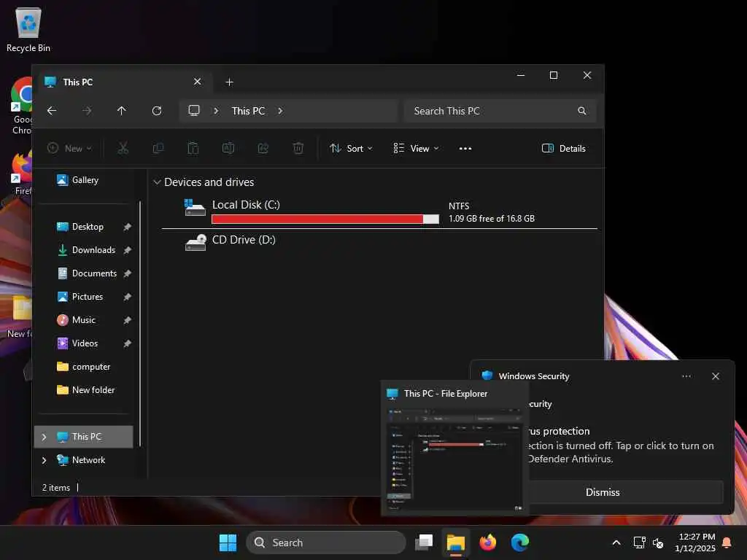Click the search magnifier icon
Screen dimensions: 747x560
581,111
